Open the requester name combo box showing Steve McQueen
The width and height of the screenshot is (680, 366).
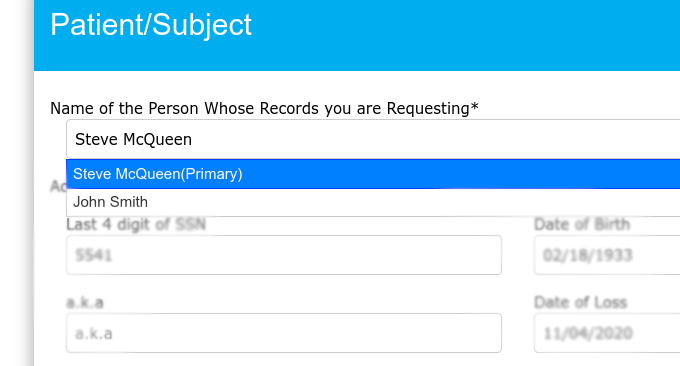tap(373, 139)
